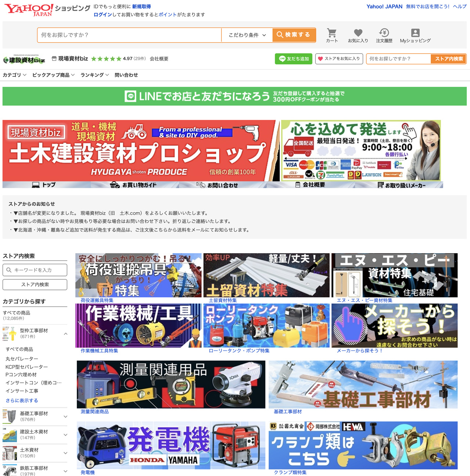Image resolution: width=470 pixels, height=476 pixels.
Task: View order history via the yen clock icon
Action: [384, 36]
